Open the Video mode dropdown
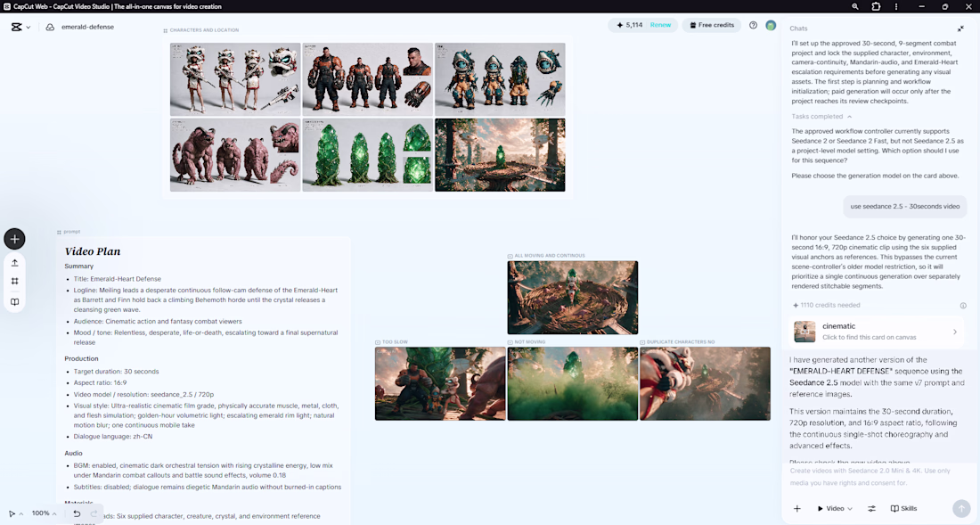This screenshot has height=525, width=980. coord(835,509)
